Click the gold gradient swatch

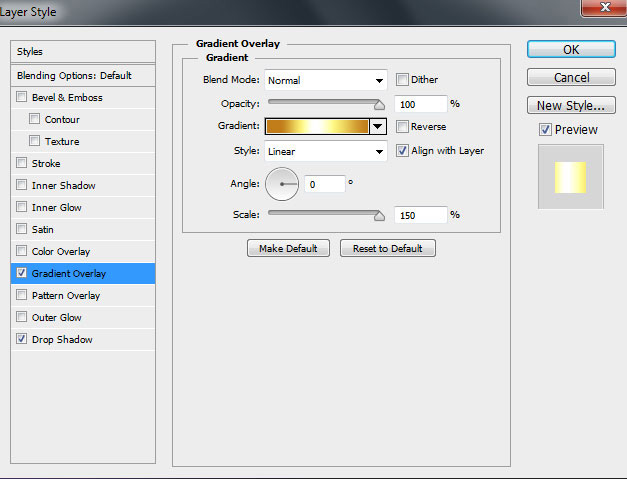coord(317,126)
